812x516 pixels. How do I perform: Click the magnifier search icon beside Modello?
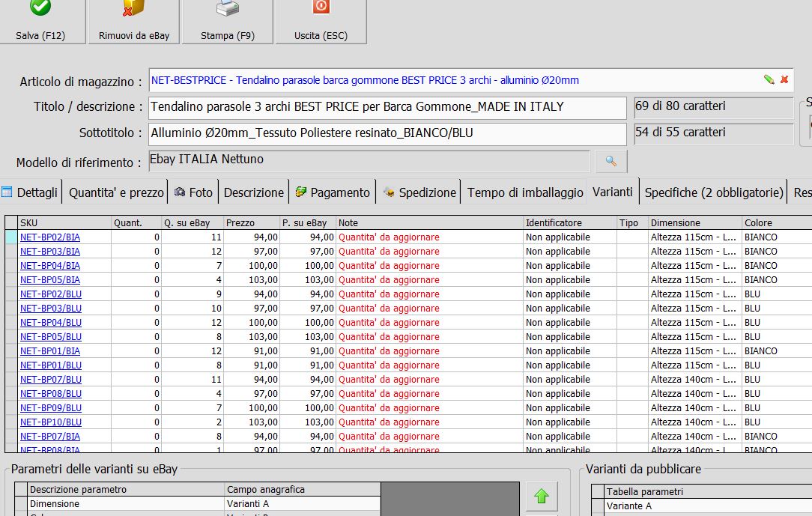[611, 161]
